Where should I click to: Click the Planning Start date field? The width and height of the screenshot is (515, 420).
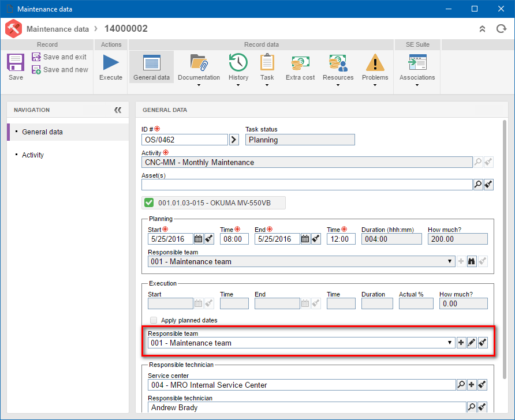170,239
